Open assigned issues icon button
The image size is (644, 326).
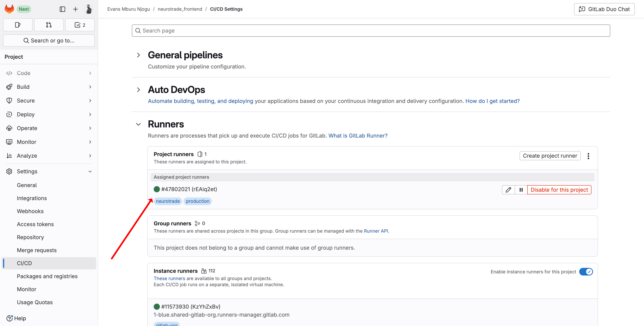(18, 25)
